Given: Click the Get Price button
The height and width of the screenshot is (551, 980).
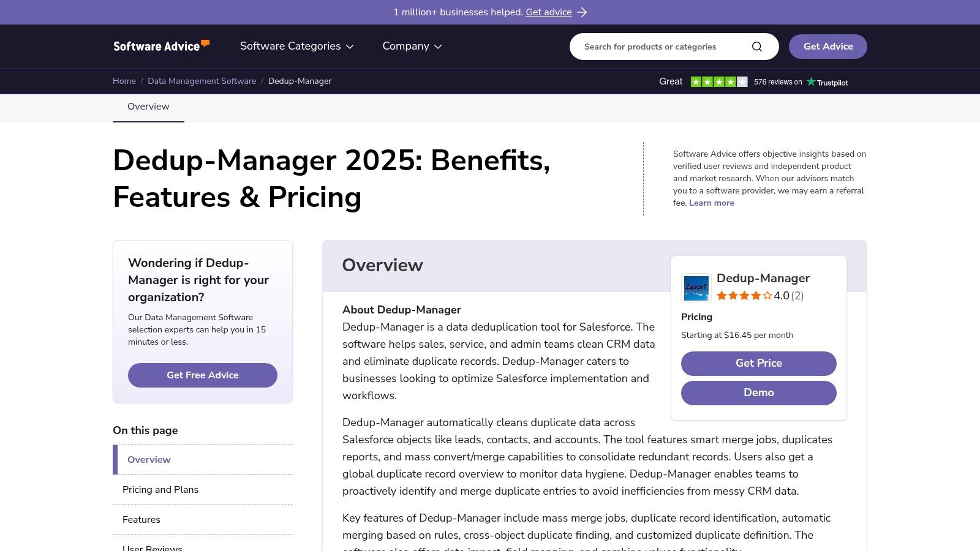Looking at the screenshot, I should coord(759,364).
